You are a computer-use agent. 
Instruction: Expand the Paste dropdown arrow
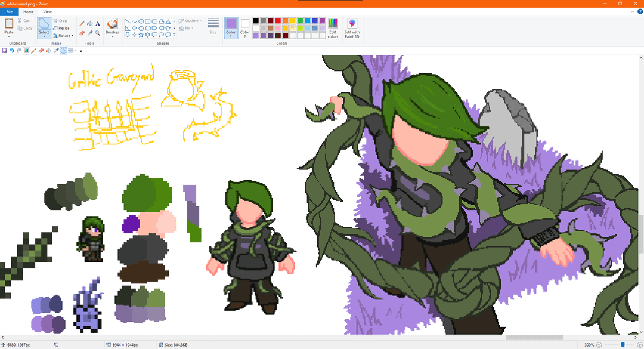[x=9, y=37]
